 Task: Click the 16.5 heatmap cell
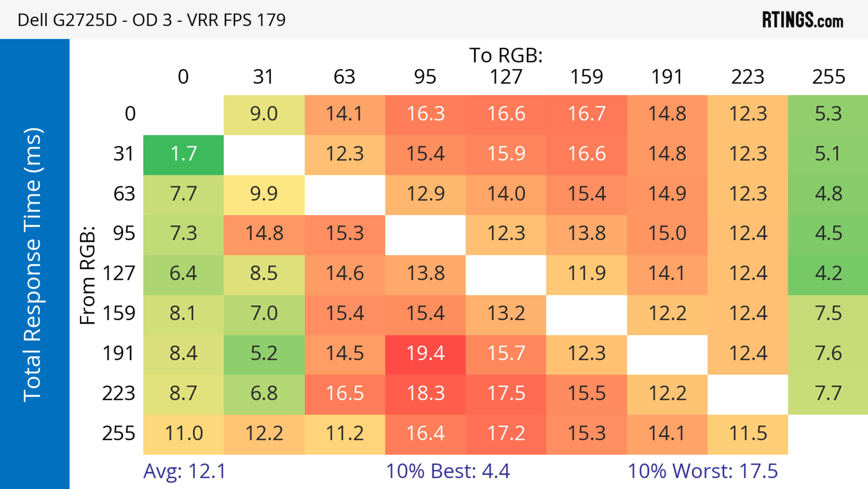[x=345, y=393]
